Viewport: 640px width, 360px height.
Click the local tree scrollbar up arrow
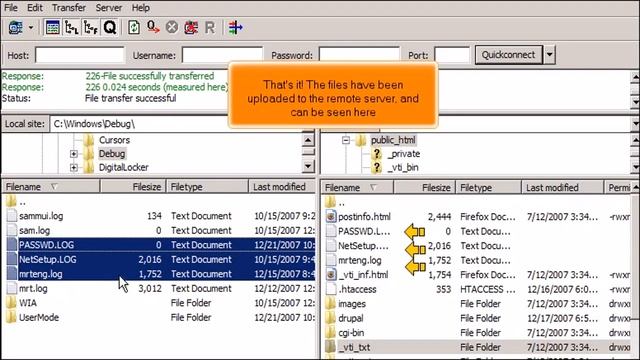(308, 140)
